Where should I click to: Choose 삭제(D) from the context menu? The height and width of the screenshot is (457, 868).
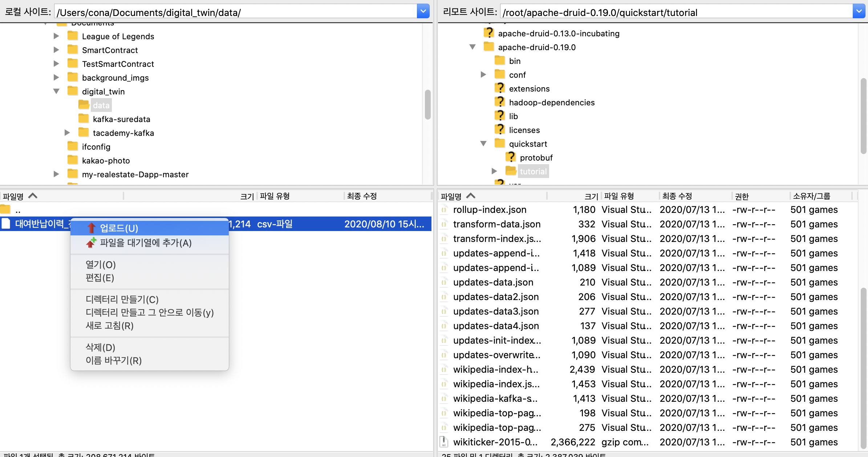point(100,347)
